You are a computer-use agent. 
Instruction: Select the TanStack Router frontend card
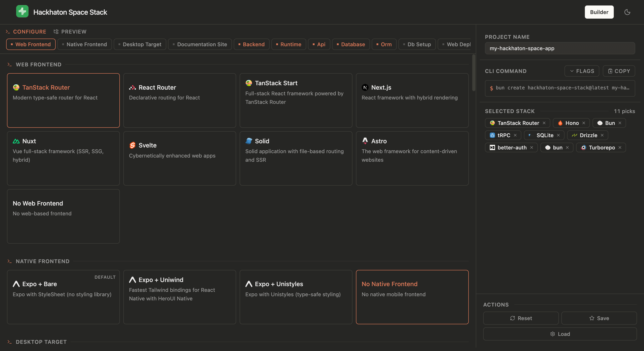(x=63, y=100)
